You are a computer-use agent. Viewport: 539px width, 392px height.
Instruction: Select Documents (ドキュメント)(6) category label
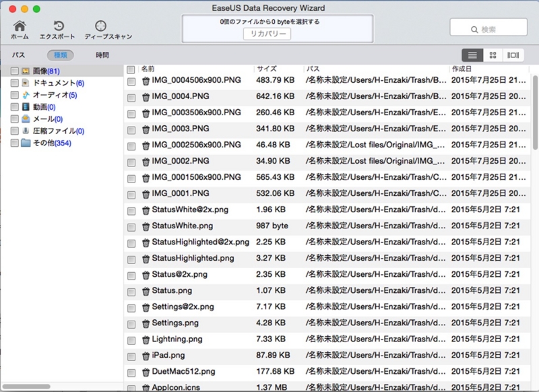pos(59,83)
